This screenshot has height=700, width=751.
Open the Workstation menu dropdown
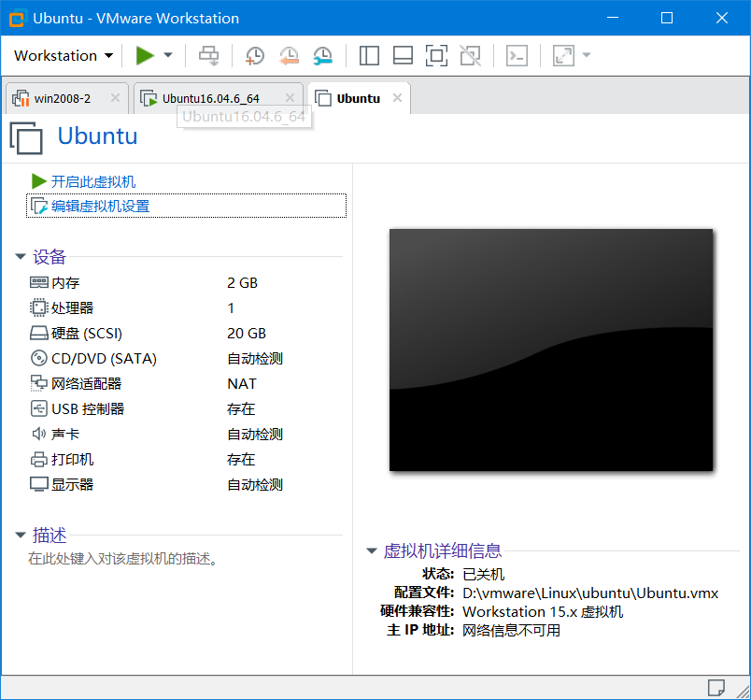62,55
